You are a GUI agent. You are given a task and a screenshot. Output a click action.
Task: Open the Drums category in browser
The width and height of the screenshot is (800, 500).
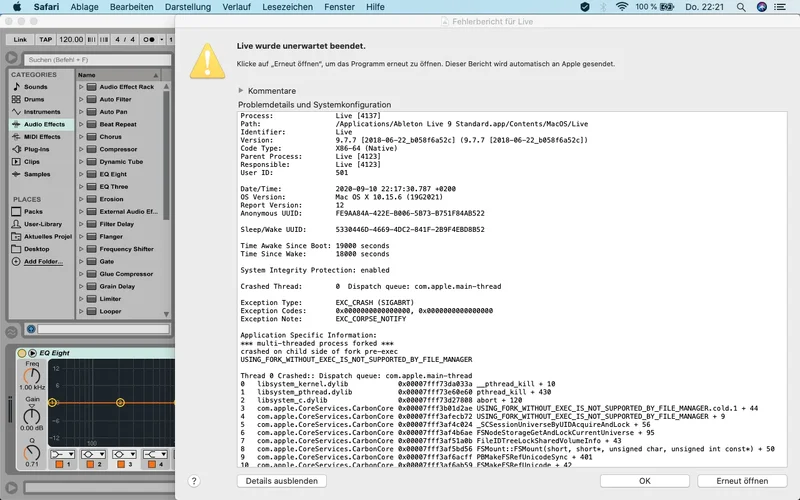click(33, 99)
